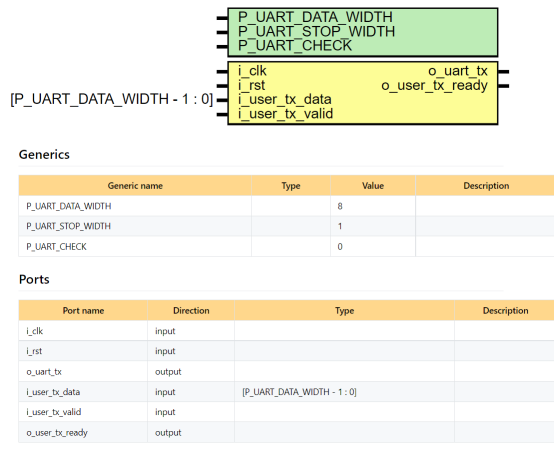The image size is (554, 450).
Task: Click the Ports section heading
Action: [34, 279]
